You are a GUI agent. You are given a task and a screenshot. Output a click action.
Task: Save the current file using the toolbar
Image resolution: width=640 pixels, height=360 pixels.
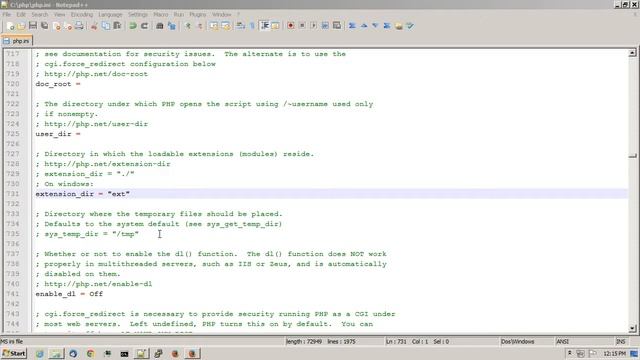(x=33, y=26)
